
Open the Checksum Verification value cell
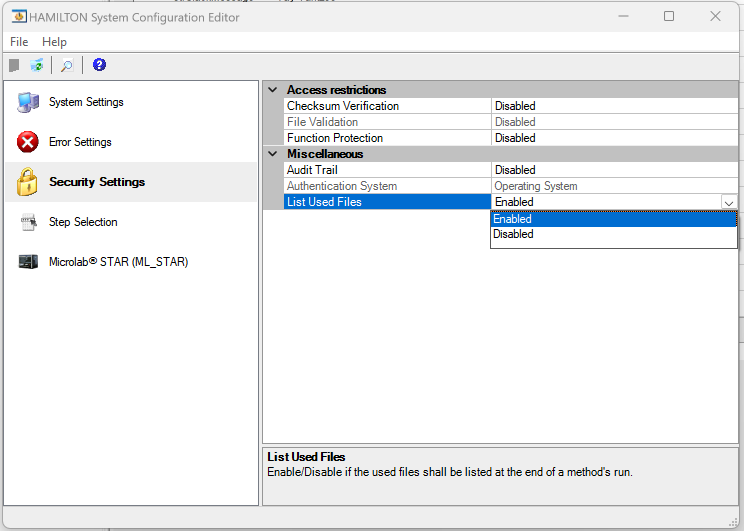pos(614,106)
